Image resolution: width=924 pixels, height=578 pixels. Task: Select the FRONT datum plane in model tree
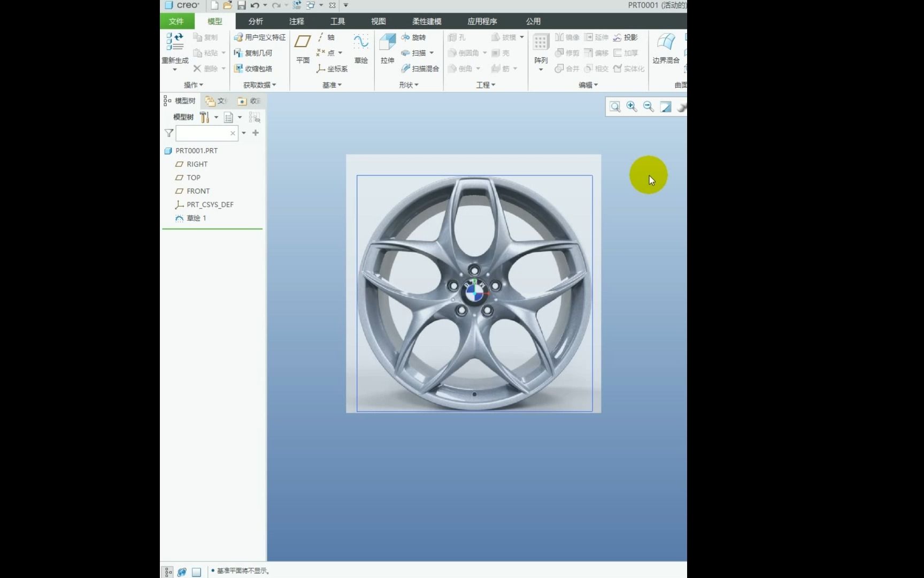coord(192,191)
